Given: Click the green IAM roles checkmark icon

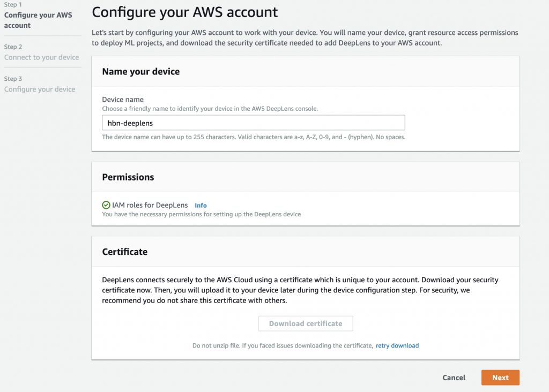Looking at the screenshot, I should [106, 205].
